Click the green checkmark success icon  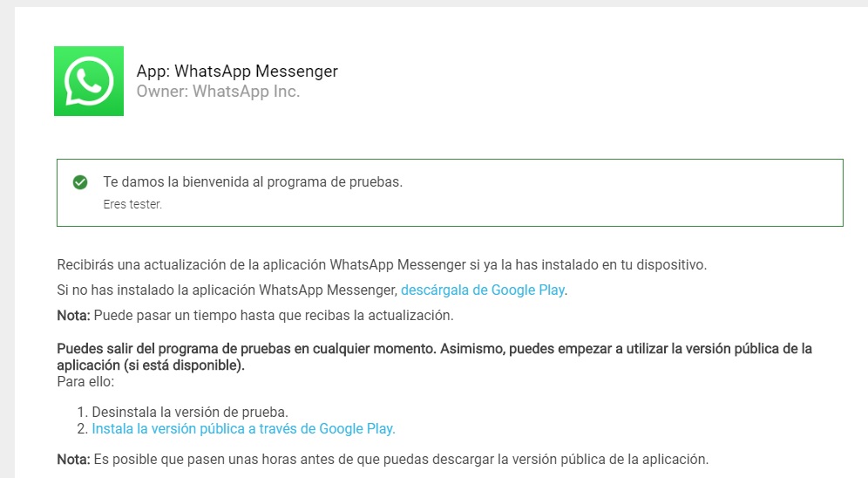(80, 182)
